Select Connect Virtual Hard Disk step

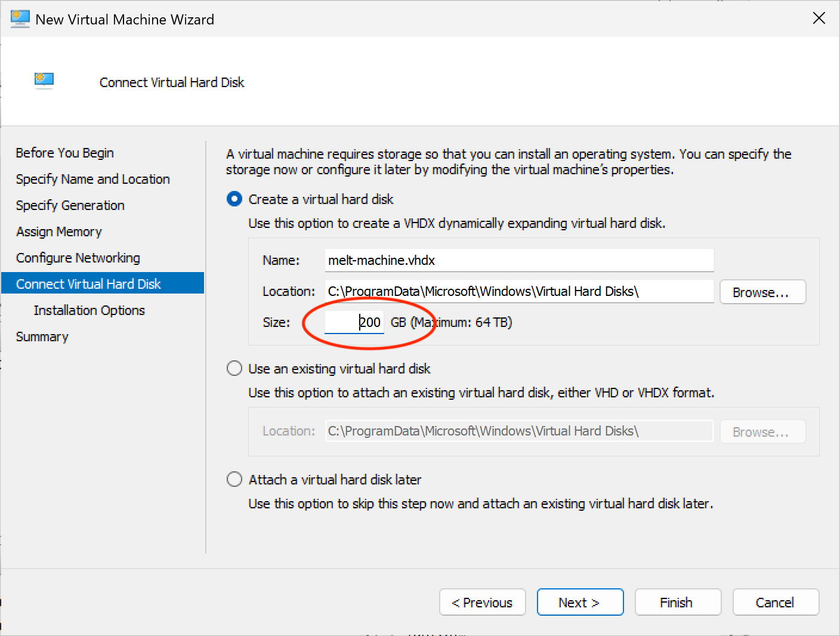point(103,283)
